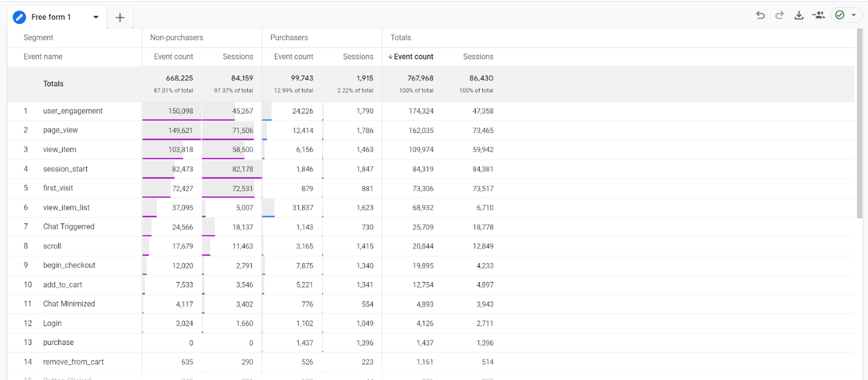
Task: Download the exploration data
Action: (x=799, y=15)
